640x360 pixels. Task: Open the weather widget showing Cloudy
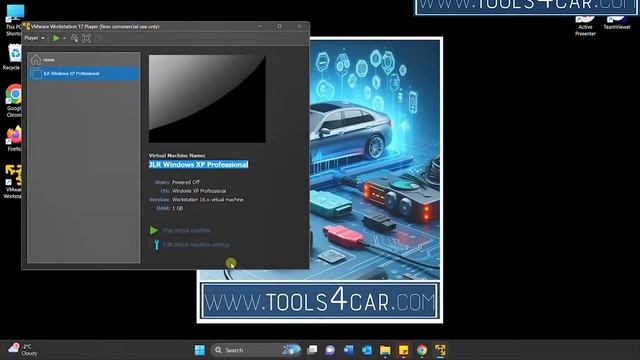point(24,350)
